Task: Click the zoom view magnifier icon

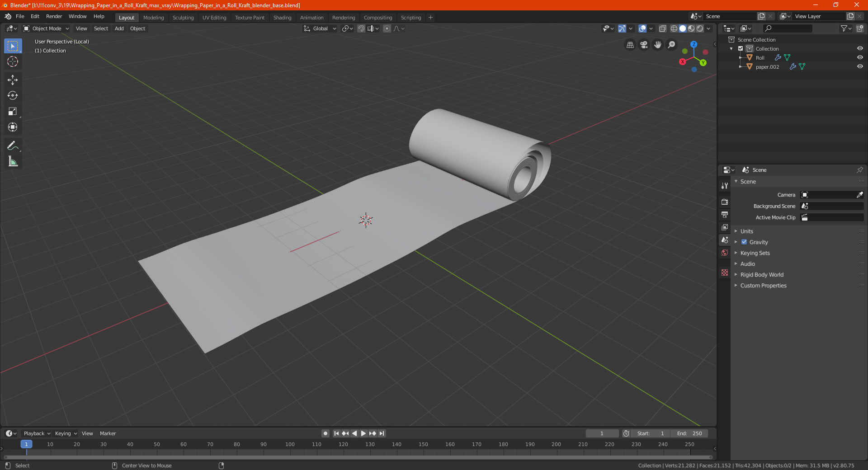Action: (672, 45)
